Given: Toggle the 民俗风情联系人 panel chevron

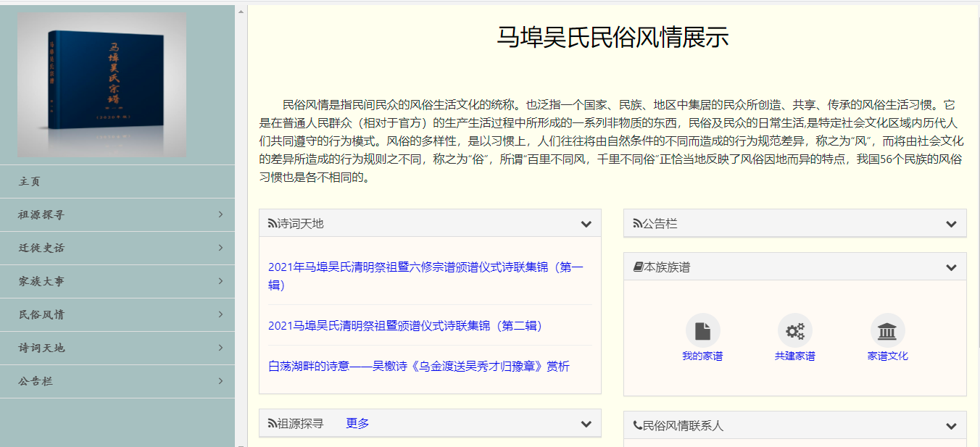Looking at the screenshot, I should [x=951, y=426].
